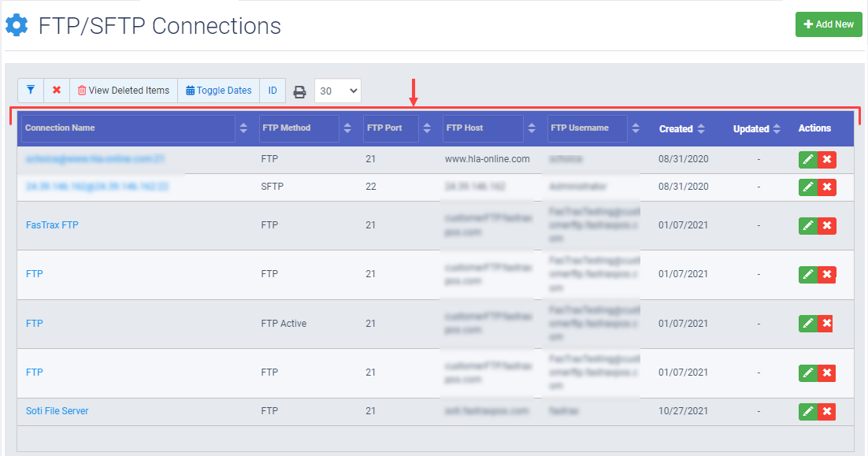Edit the FTP Active connection row

807,324
